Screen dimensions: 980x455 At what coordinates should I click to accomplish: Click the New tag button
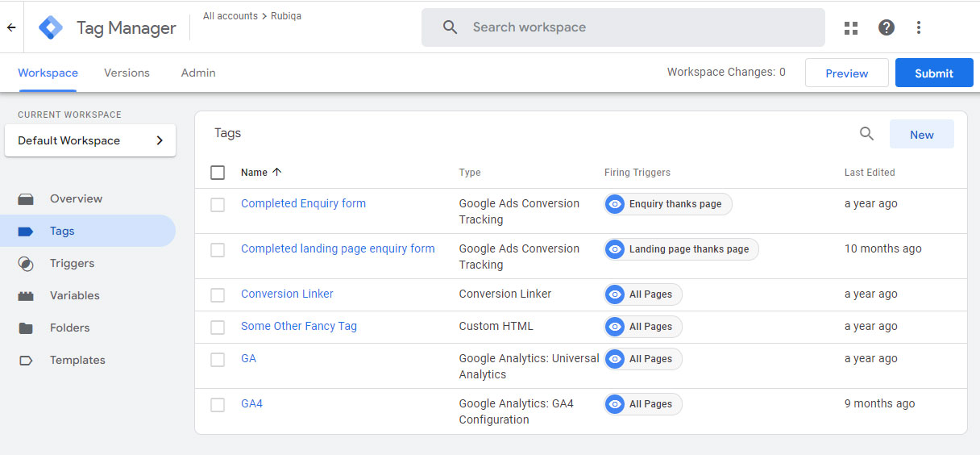click(922, 135)
